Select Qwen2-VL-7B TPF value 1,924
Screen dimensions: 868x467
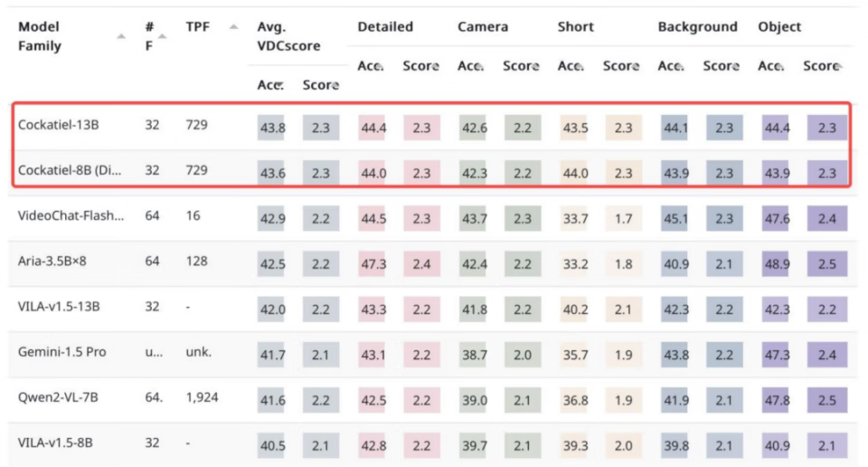202,397
